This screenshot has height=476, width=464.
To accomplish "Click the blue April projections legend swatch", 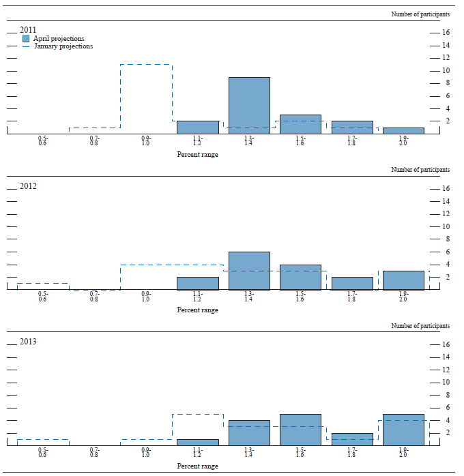I will pos(27,39).
